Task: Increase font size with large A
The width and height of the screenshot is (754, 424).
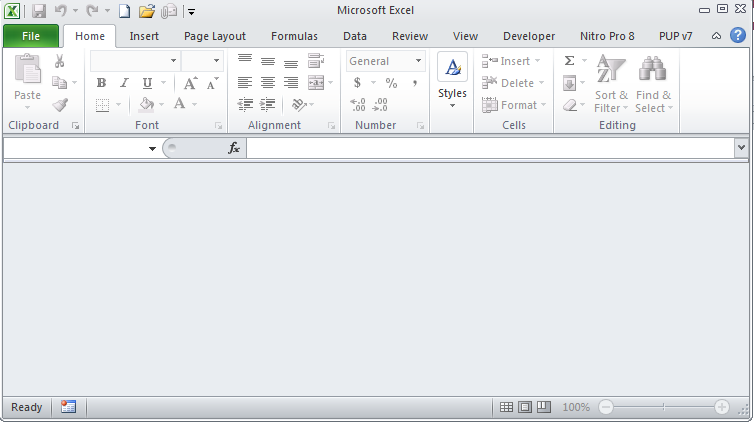Action: point(190,83)
